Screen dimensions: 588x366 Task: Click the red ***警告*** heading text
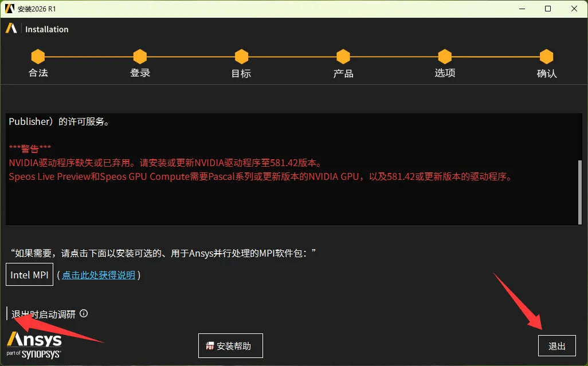point(30,148)
